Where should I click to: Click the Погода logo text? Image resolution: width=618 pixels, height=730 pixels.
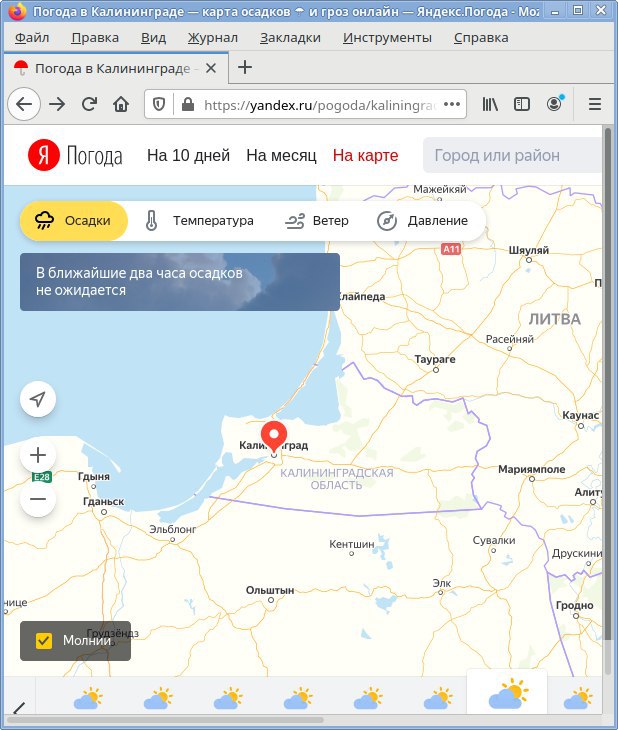(95, 156)
